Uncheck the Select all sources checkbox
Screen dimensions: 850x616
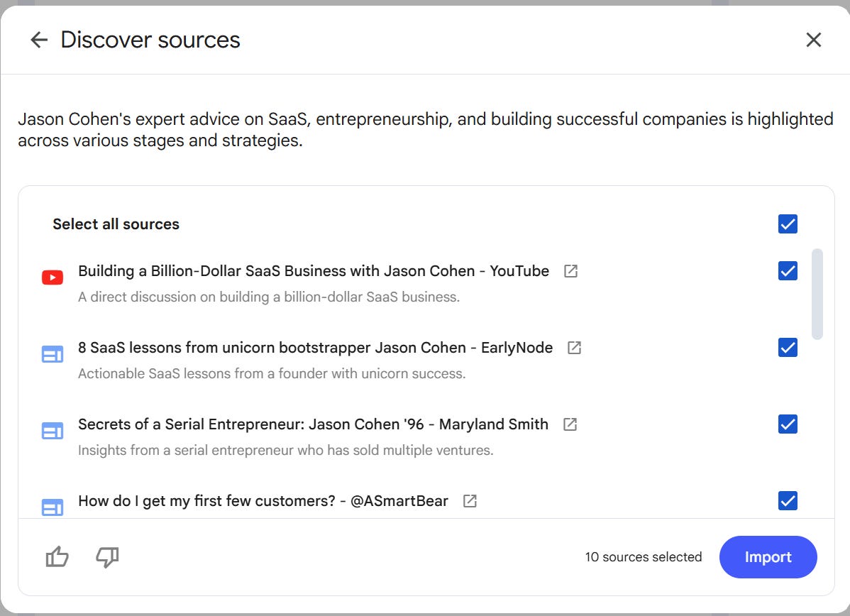pos(788,224)
